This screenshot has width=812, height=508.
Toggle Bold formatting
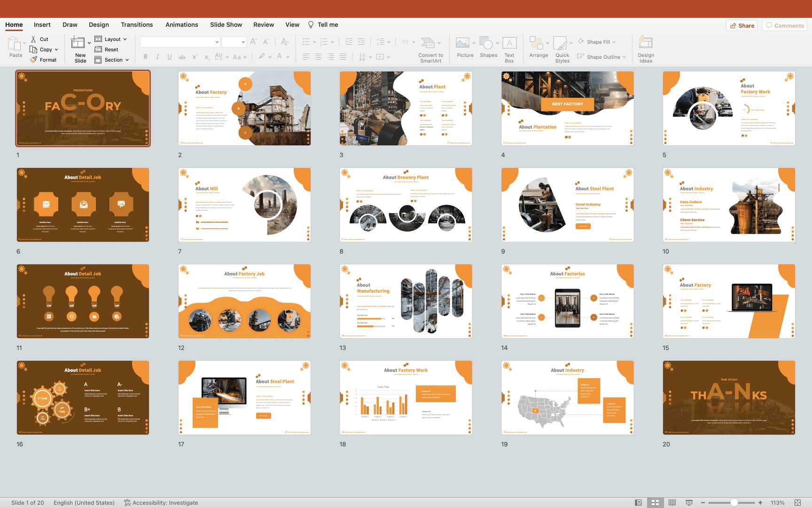pos(145,57)
